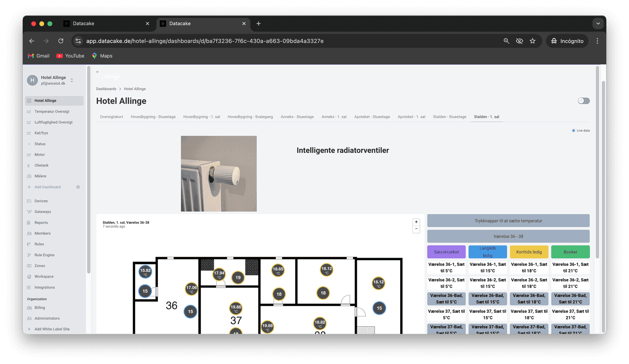Open the Chrome three-dot menu
629x364 pixels.
coord(597,41)
